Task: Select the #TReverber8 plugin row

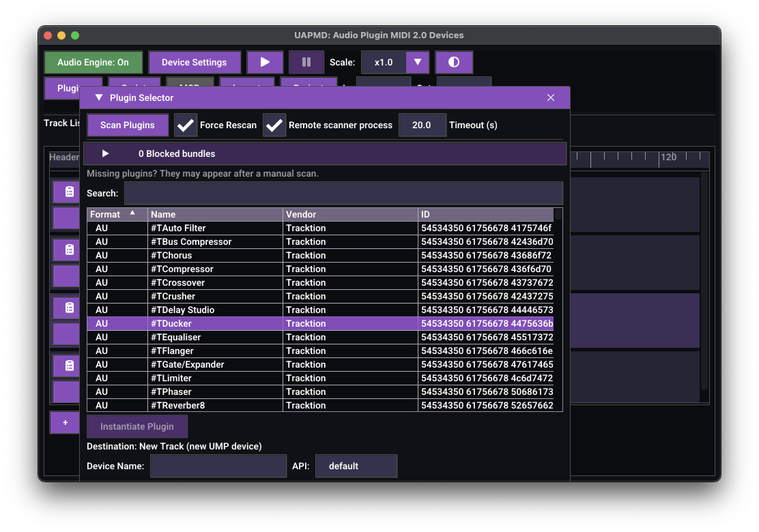Action: tap(320, 405)
